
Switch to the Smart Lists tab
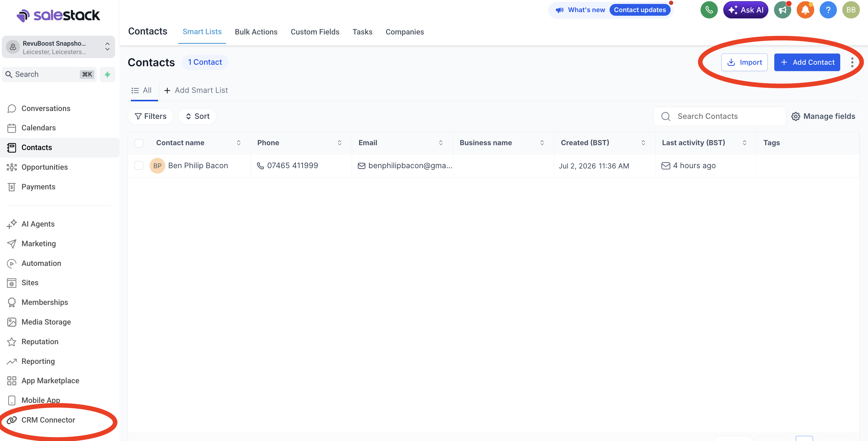pyautogui.click(x=202, y=32)
